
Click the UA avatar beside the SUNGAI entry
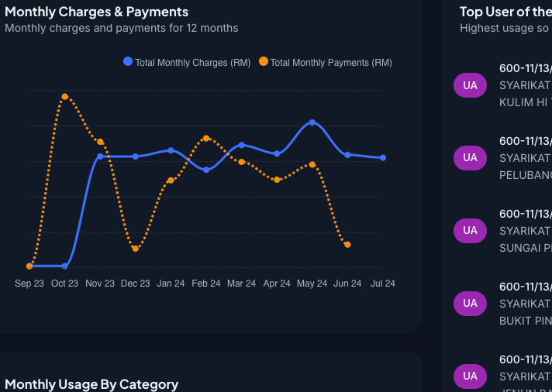[470, 230]
